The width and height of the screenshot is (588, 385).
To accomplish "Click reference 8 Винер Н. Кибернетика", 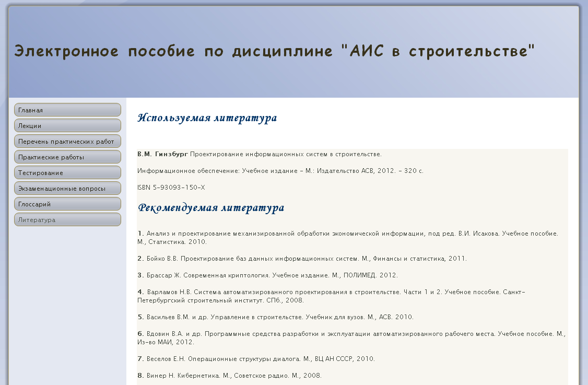I will [x=229, y=375].
